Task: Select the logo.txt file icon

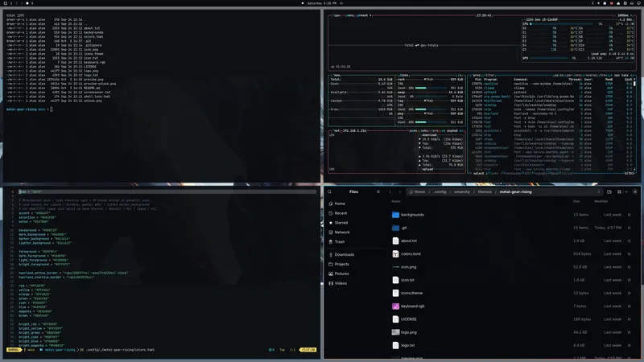Action: (395, 345)
